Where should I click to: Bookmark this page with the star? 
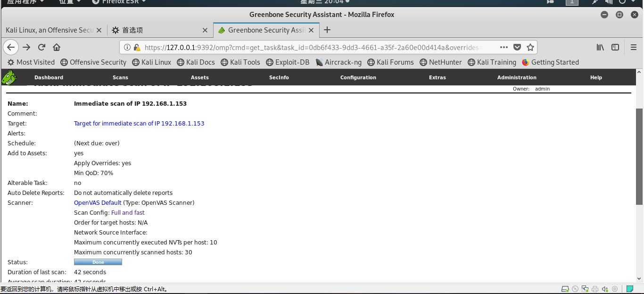pyautogui.click(x=530, y=47)
